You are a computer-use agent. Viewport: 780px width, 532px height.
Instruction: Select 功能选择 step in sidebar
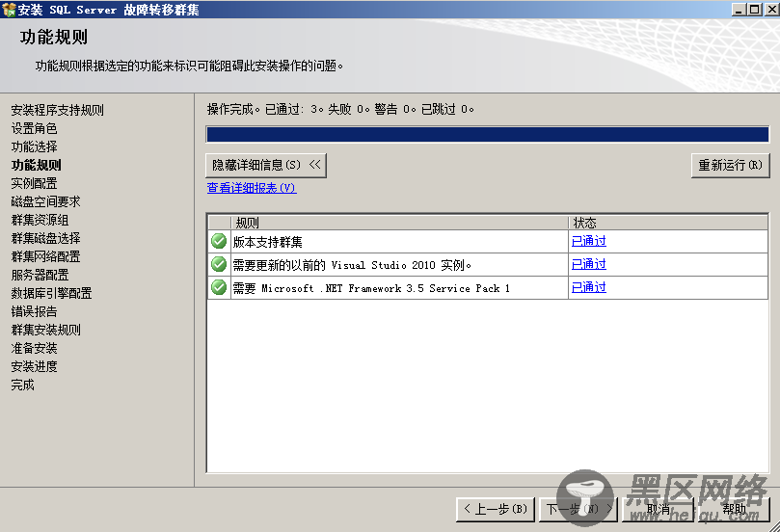pyautogui.click(x=35, y=146)
